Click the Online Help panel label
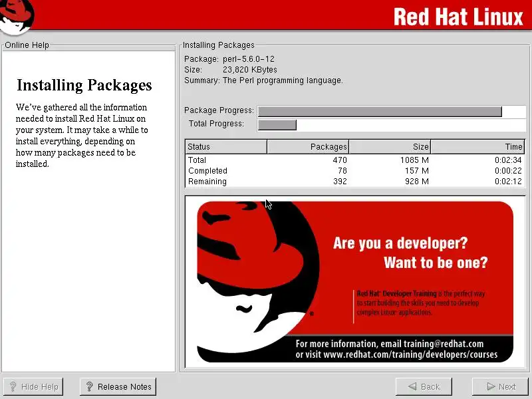The width and height of the screenshot is (532, 399). (x=27, y=45)
